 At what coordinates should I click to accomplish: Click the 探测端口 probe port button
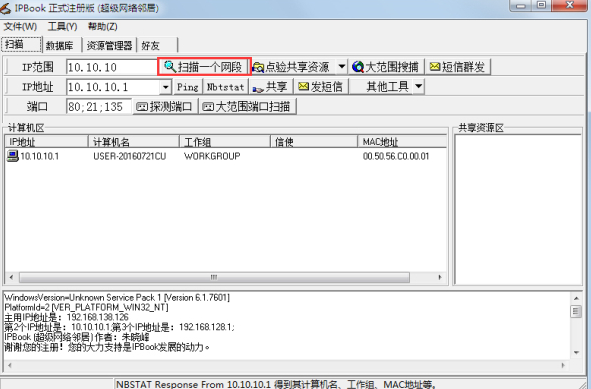point(165,107)
